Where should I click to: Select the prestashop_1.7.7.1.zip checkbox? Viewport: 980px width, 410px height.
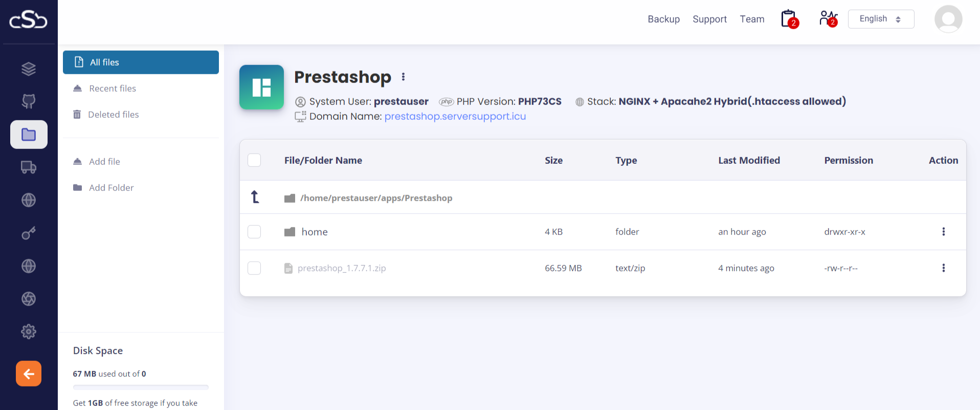254,268
